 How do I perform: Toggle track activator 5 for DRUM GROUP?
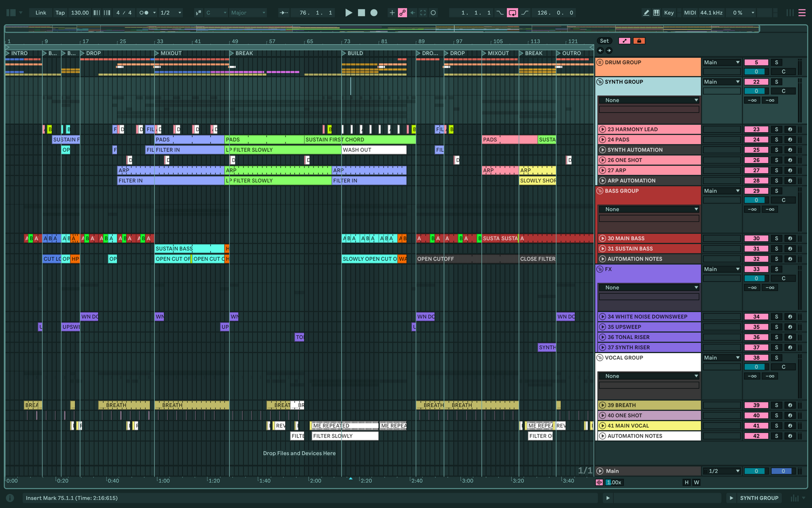tap(756, 62)
